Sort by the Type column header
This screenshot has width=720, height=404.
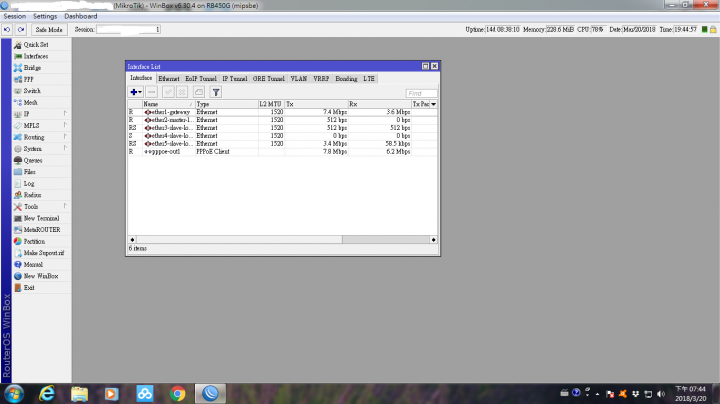coord(226,104)
